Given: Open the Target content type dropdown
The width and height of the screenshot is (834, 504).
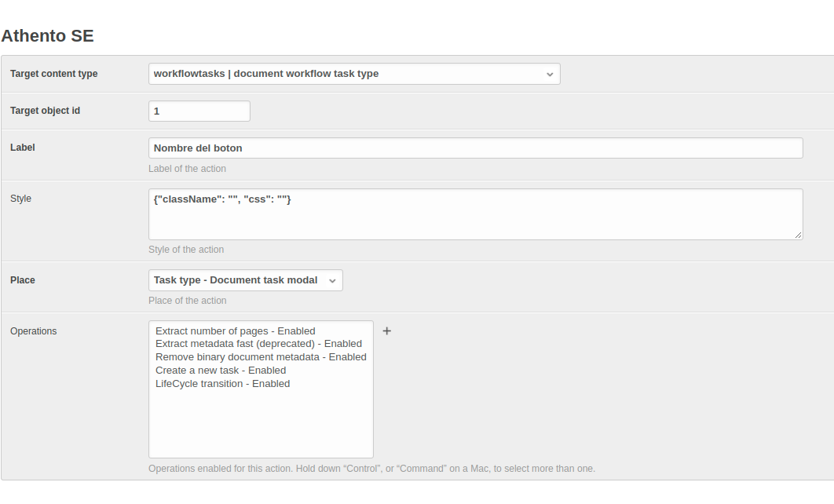Looking at the screenshot, I should (x=354, y=74).
